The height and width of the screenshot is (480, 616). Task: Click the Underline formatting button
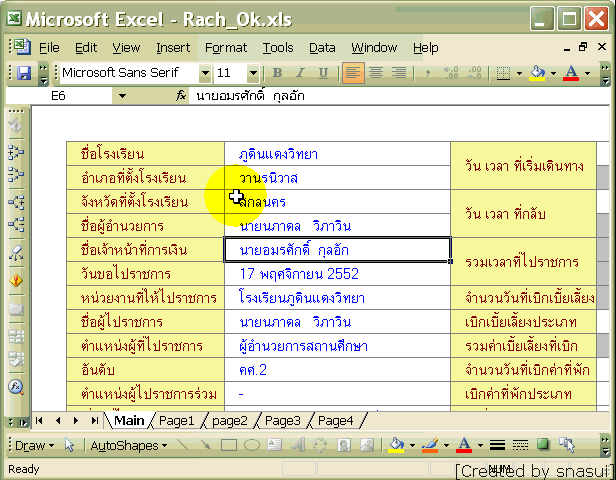320,73
